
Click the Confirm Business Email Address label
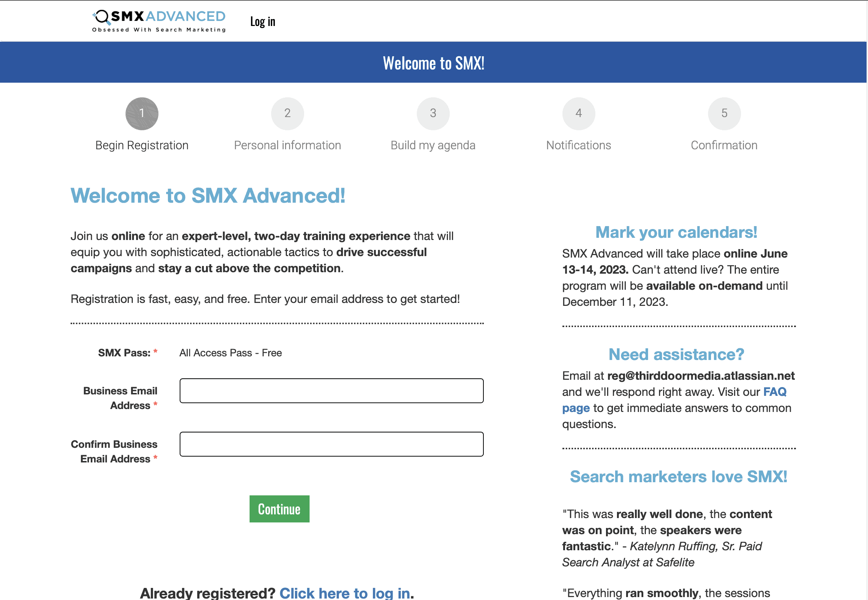point(114,451)
